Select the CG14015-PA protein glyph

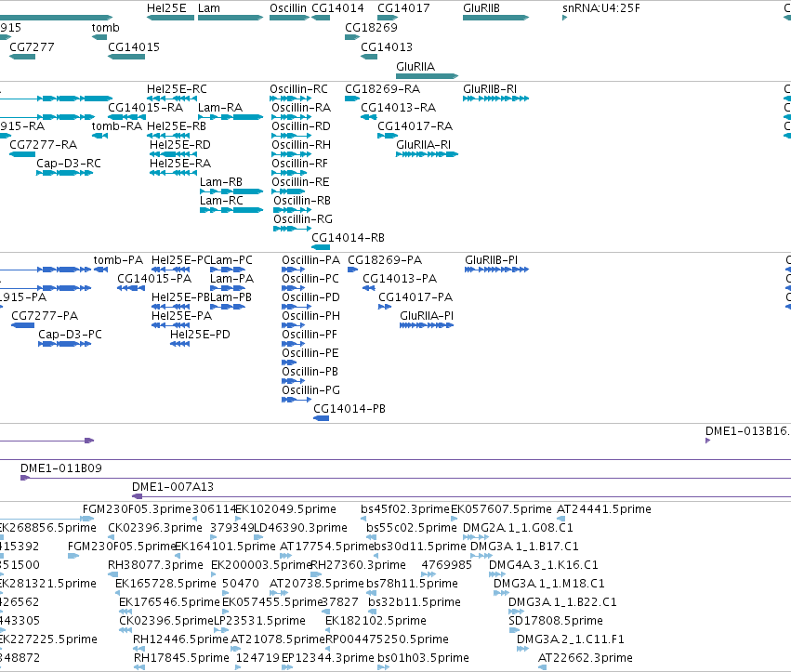pos(131,288)
